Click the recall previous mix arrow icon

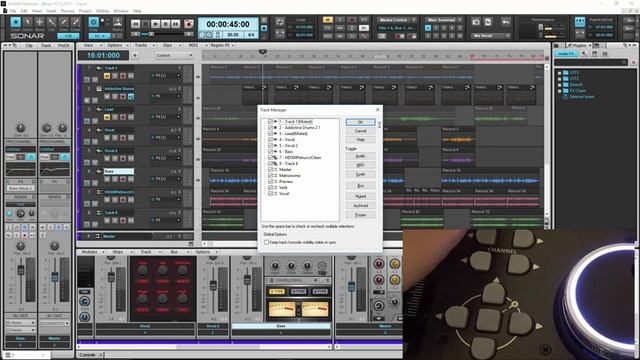505,22
